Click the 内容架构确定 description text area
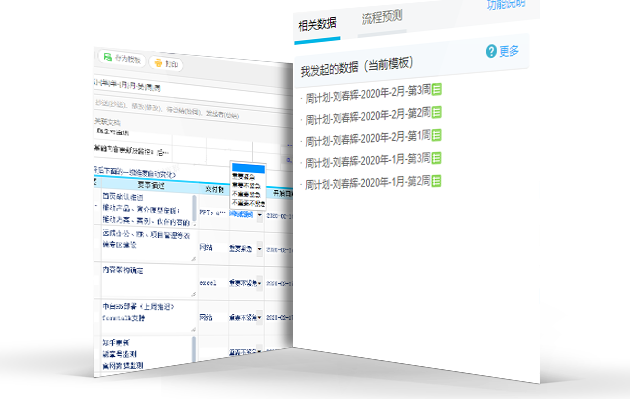630x399 pixels. (149, 281)
